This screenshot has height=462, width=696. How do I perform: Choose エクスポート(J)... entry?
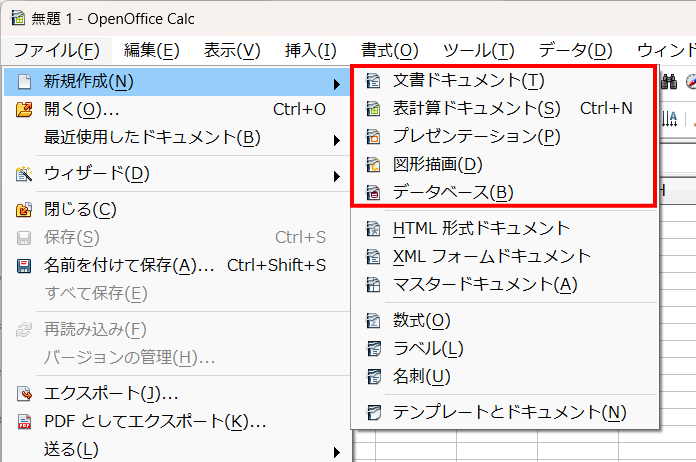(177, 394)
